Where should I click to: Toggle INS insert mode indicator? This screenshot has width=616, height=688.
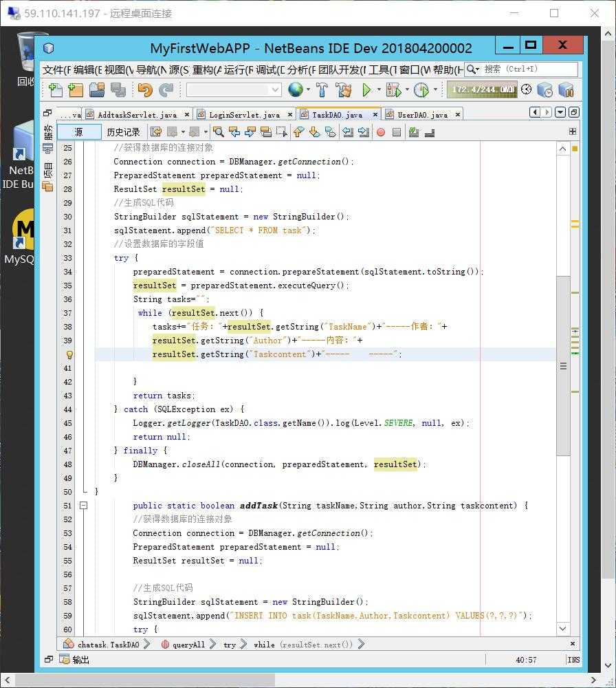pyautogui.click(x=573, y=660)
